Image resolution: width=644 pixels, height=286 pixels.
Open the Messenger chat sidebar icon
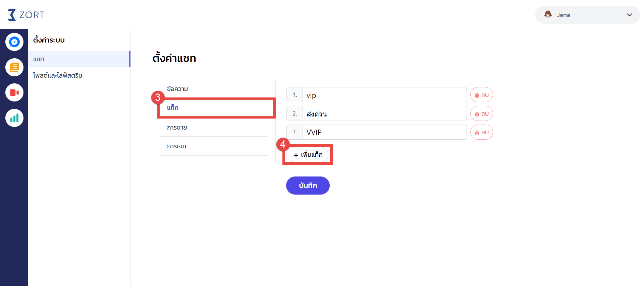click(14, 42)
